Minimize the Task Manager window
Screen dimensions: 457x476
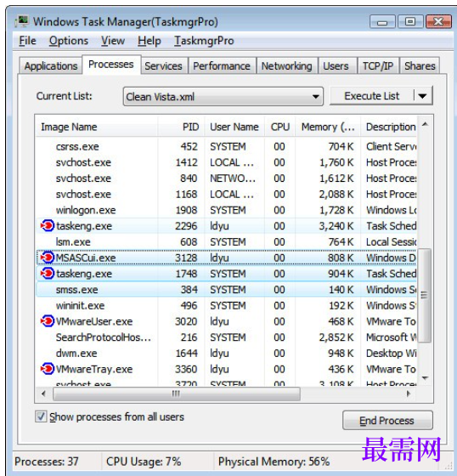382,22
